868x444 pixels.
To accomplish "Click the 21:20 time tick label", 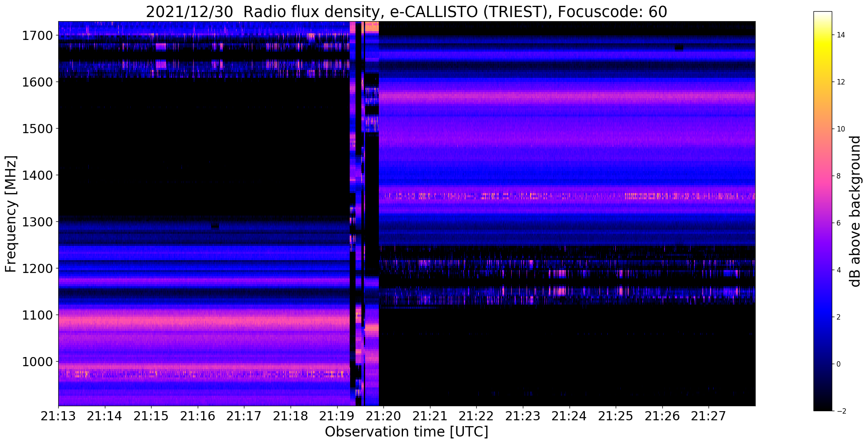I will click(383, 416).
